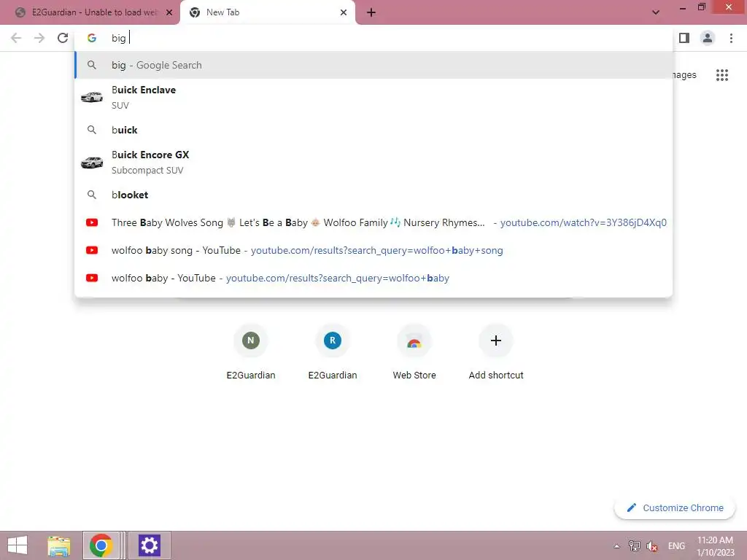Screen dimensions: 747x560
Task: Open the Web Store shortcut
Action: coord(414,351)
